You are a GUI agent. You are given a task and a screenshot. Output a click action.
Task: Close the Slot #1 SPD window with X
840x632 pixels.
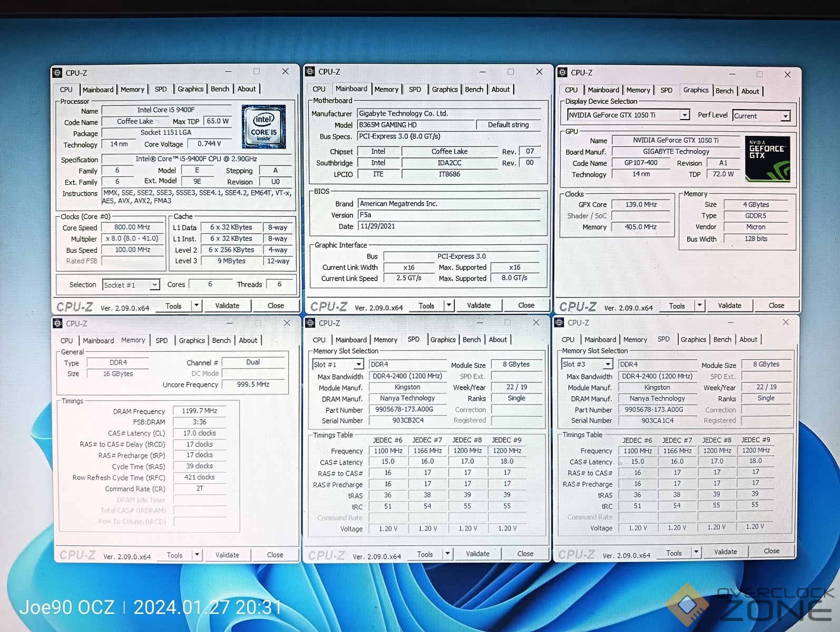coord(536,322)
